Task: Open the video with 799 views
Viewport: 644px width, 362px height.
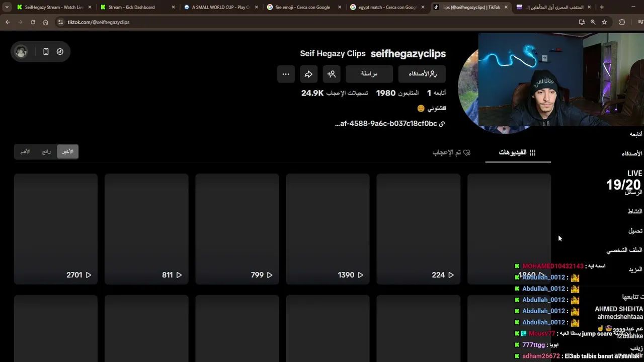Action: (x=237, y=229)
